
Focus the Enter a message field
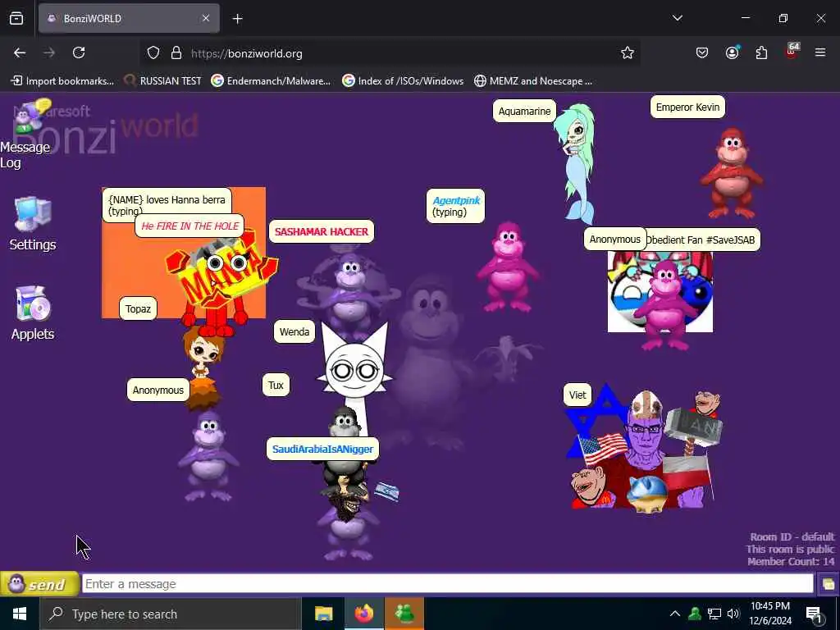coord(447,583)
